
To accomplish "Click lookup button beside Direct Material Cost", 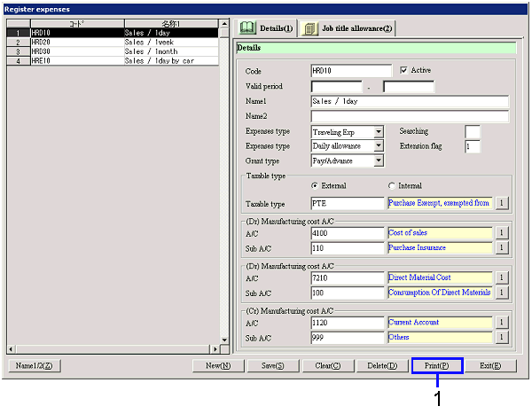I will (501, 278).
